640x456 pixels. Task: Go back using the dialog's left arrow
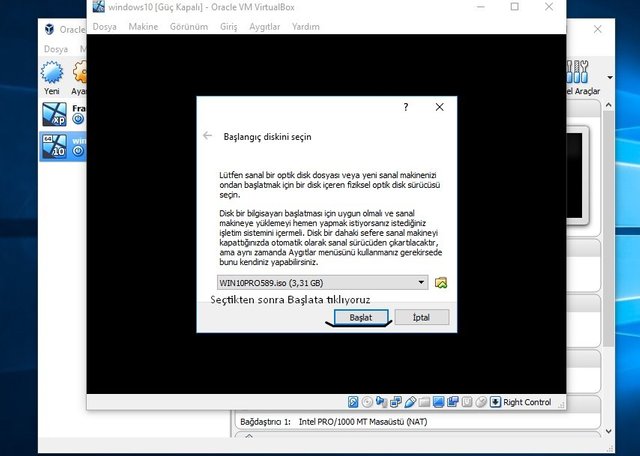[x=207, y=136]
